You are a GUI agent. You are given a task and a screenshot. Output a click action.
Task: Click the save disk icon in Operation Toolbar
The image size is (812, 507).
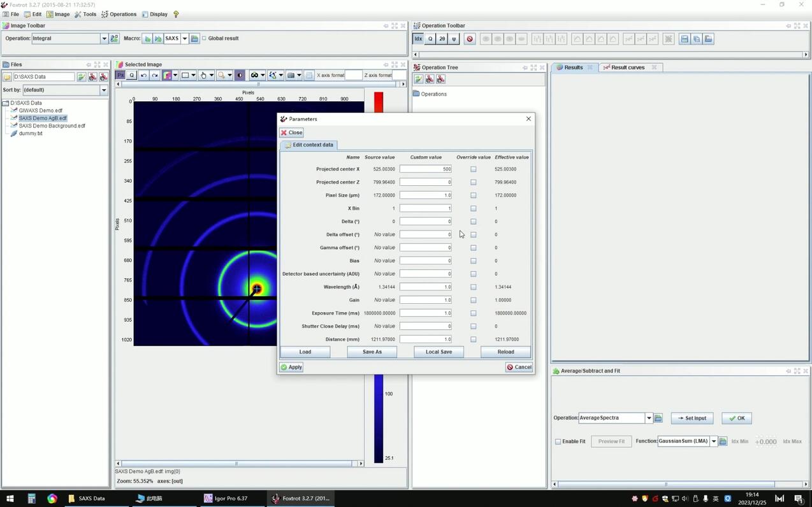coord(685,39)
